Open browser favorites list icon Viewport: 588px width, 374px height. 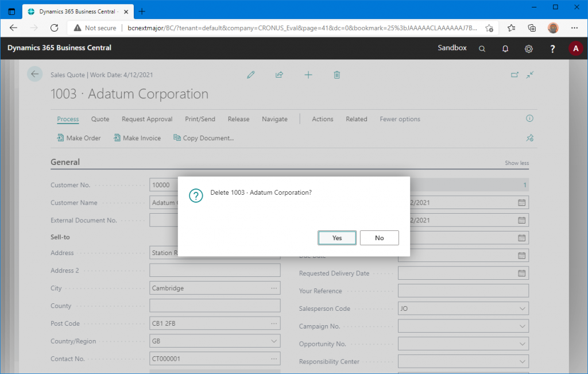pyautogui.click(x=511, y=28)
